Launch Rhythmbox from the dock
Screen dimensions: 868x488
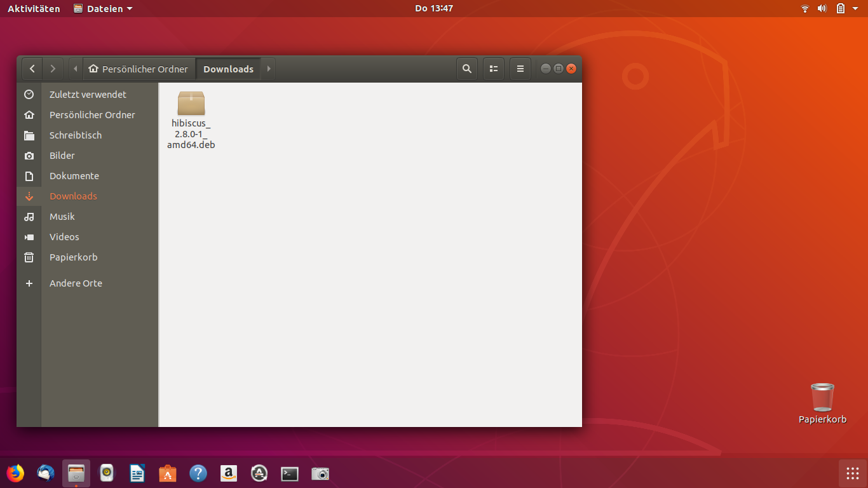click(x=107, y=473)
